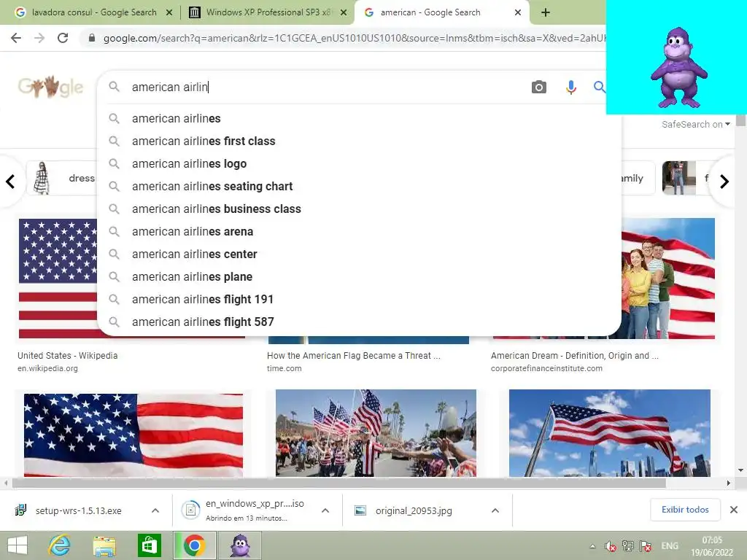Open 'How the American Flag Became a Threat' result

(x=354, y=356)
